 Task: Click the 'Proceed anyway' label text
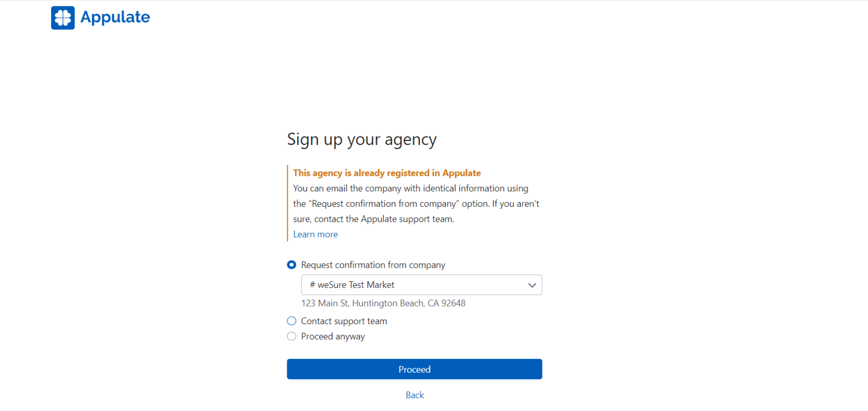(x=333, y=336)
